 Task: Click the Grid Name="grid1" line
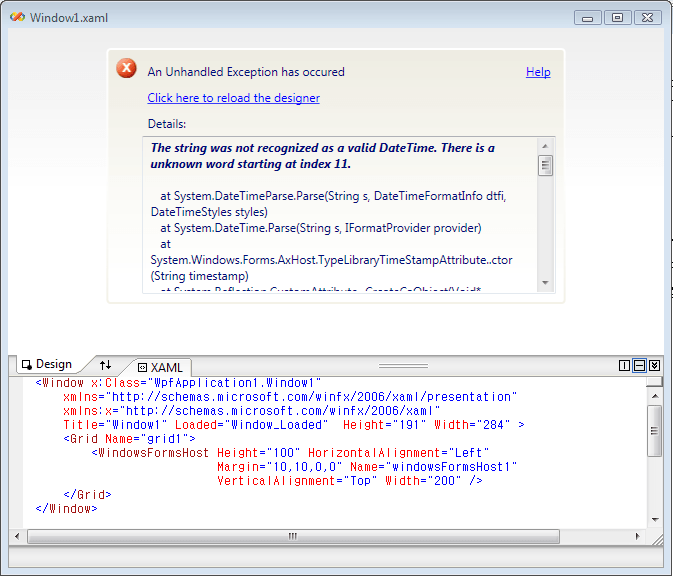coord(130,439)
